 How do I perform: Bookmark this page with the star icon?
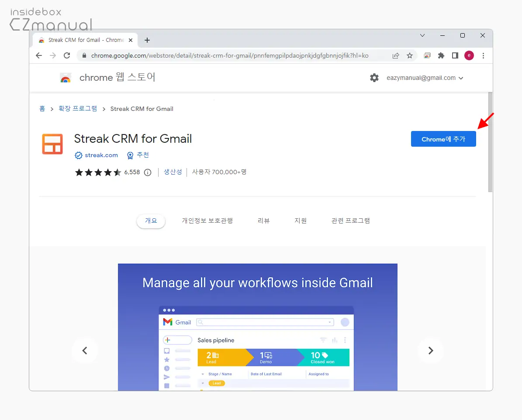[x=410, y=55]
